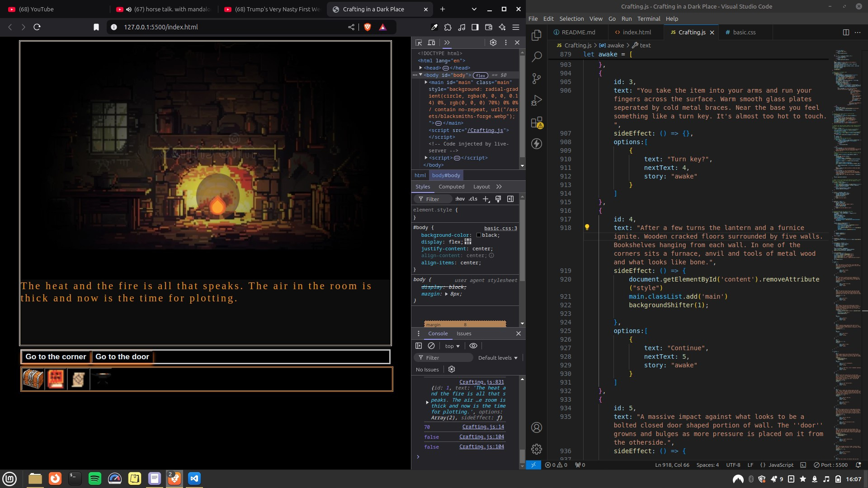The height and width of the screenshot is (488, 868).
Task: Add new style rule with plus icon
Action: click(486, 199)
